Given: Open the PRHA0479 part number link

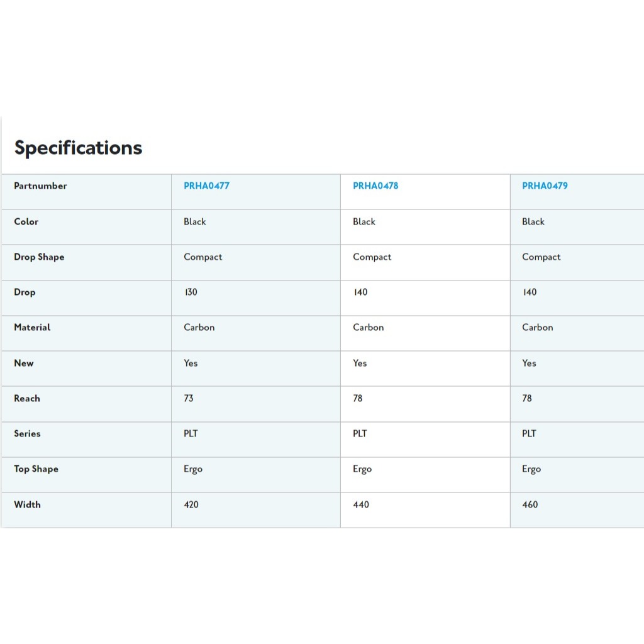Looking at the screenshot, I should point(545,186).
